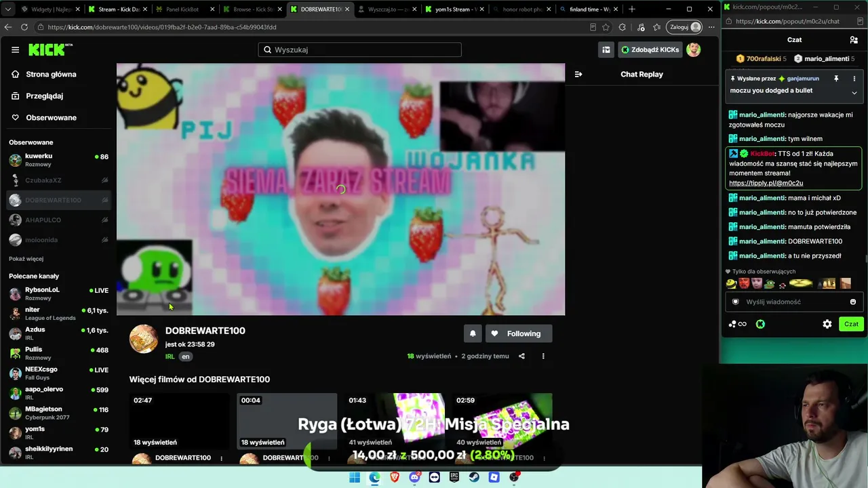Image resolution: width=868 pixels, height=488 pixels.
Task: Click the KICK logo
Action: coord(50,49)
